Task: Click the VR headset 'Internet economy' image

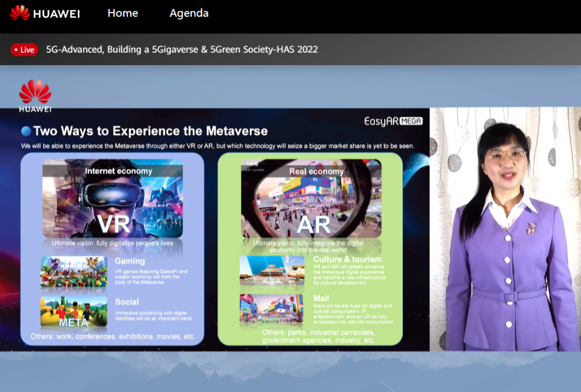Action: click(x=112, y=198)
